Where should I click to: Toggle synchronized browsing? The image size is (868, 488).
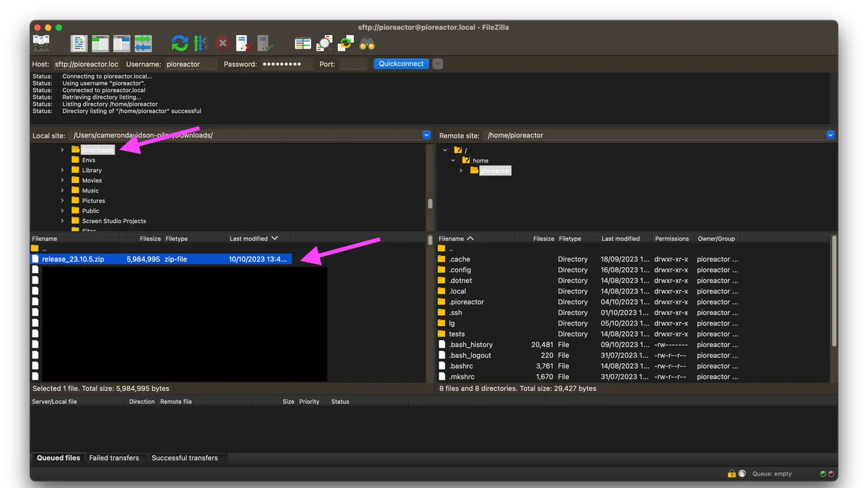click(346, 43)
